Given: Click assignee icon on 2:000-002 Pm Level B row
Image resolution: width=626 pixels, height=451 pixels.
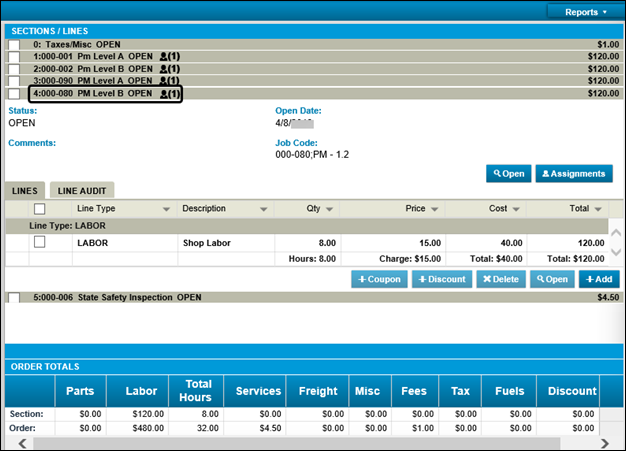Looking at the screenshot, I should point(164,69).
